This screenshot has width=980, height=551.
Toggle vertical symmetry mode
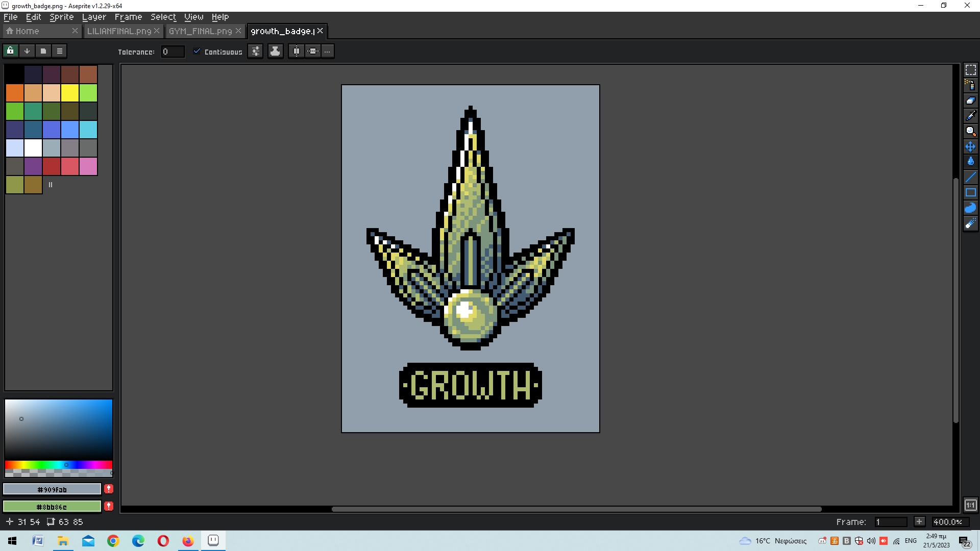(296, 51)
